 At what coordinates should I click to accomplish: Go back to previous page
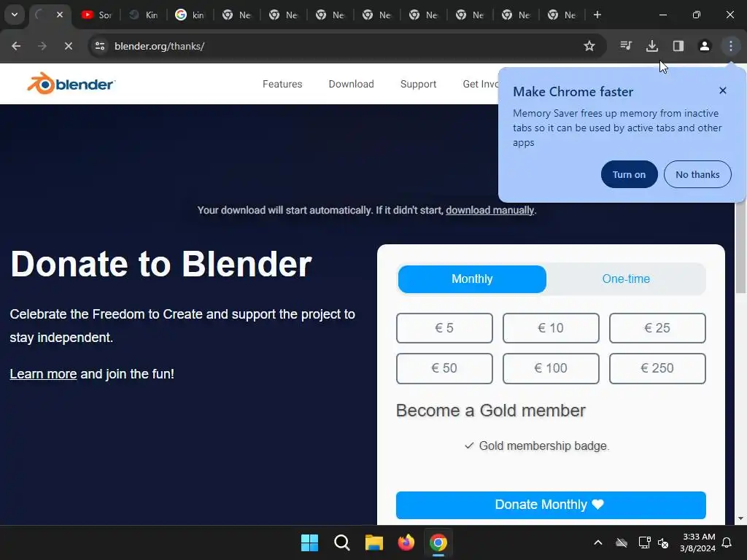coord(16,46)
